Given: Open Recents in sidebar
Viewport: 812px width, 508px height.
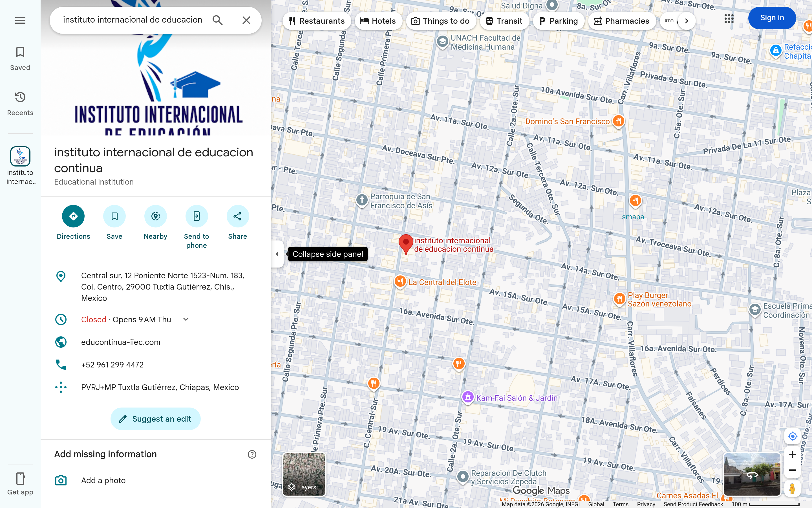Looking at the screenshot, I should click(x=20, y=104).
